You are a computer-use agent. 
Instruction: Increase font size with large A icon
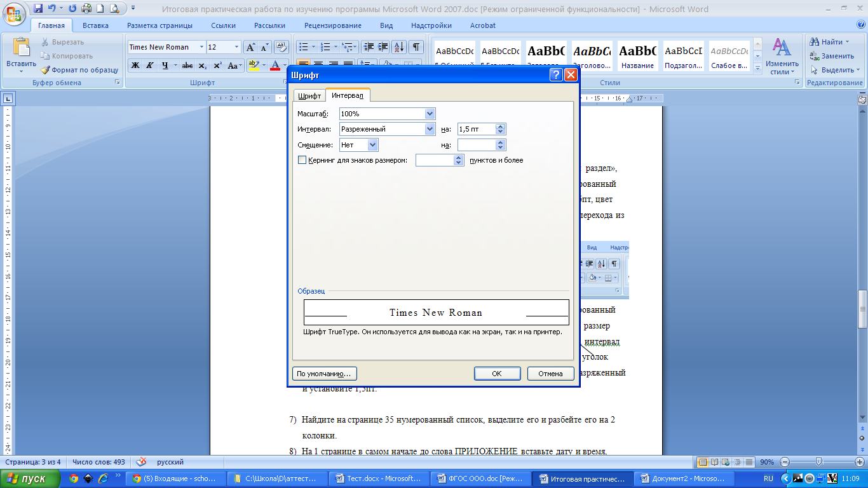point(250,47)
